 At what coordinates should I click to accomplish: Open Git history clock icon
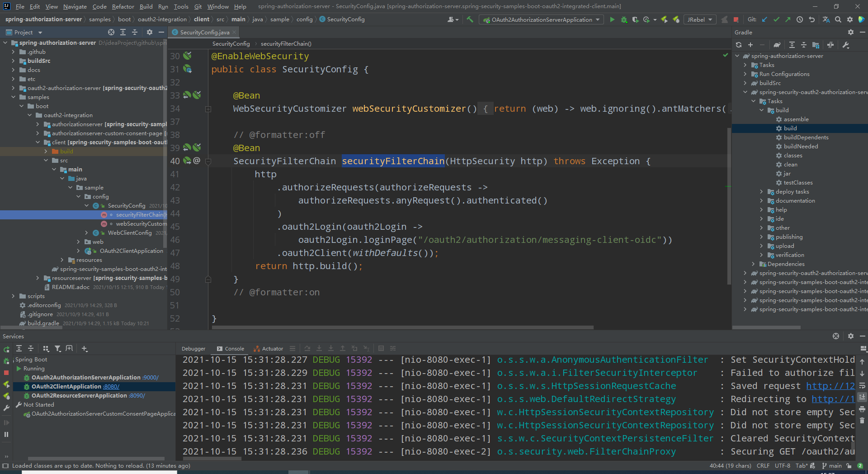pos(800,19)
